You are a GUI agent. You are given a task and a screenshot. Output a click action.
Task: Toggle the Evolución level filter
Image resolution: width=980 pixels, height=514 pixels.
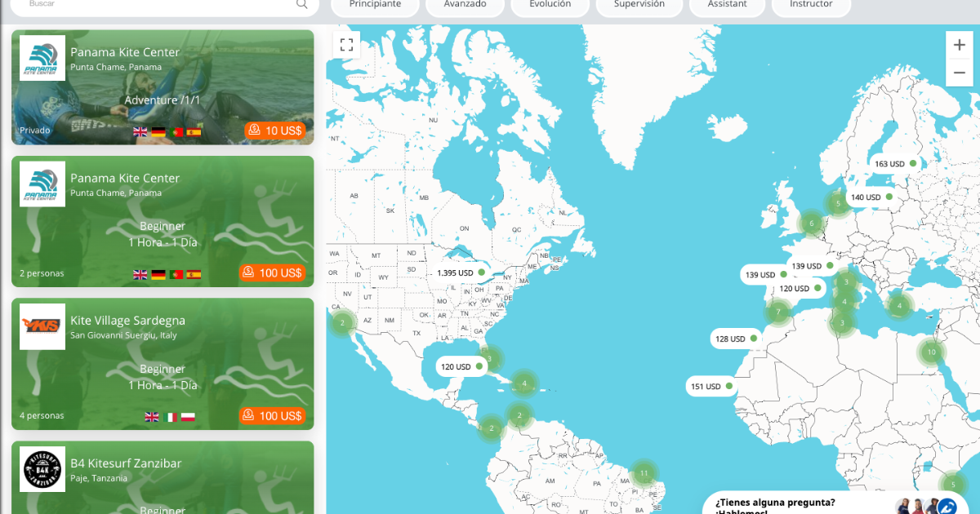click(550, 5)
